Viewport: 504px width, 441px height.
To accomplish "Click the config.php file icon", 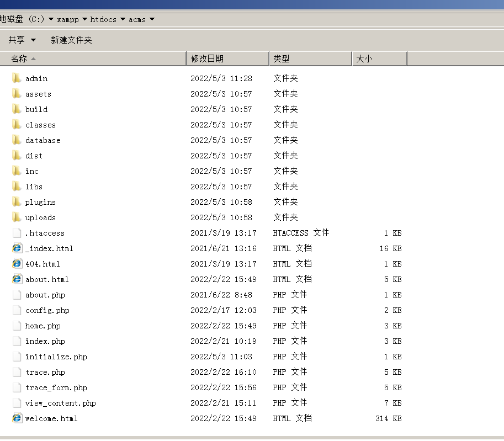I will coord(17,310).
